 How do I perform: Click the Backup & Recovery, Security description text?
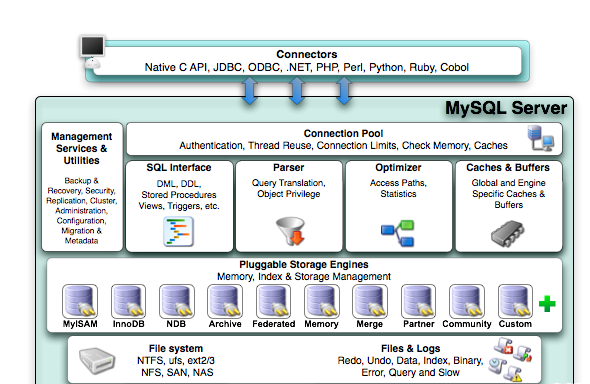(x=82, y=211)
